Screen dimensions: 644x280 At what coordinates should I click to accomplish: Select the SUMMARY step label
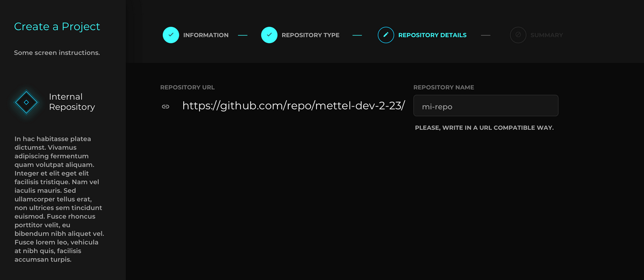pos(547,36)
